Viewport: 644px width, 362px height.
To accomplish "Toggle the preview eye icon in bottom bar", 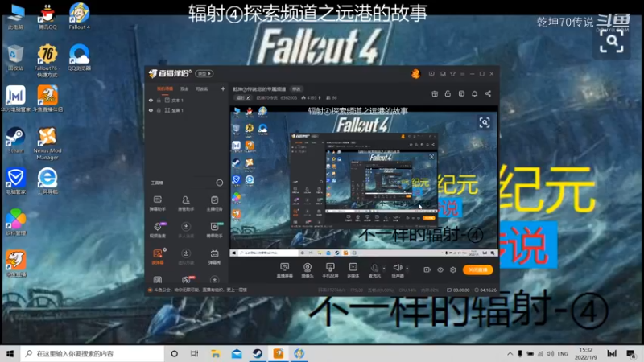I will [440, 269].
